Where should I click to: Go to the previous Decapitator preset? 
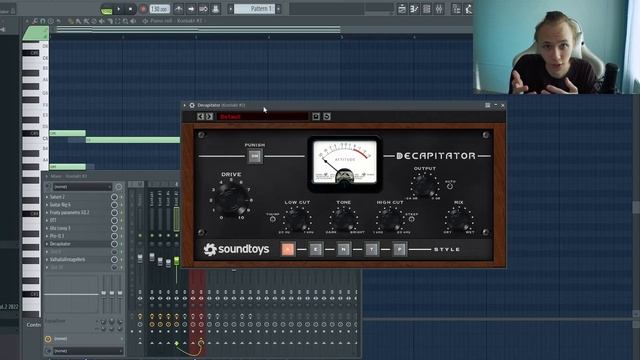pos(200,117)
